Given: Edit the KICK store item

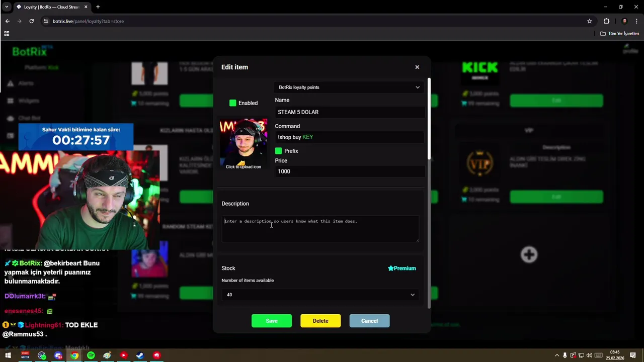Looking at the screenshot, I should (556, 101).
